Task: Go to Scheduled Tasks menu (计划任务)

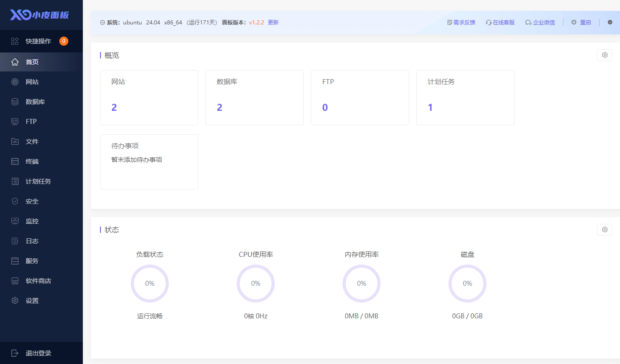Action: point(38,181)
